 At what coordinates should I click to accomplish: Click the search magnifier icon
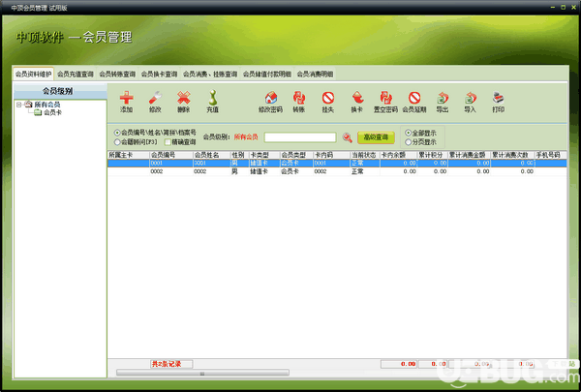[348, 137]
